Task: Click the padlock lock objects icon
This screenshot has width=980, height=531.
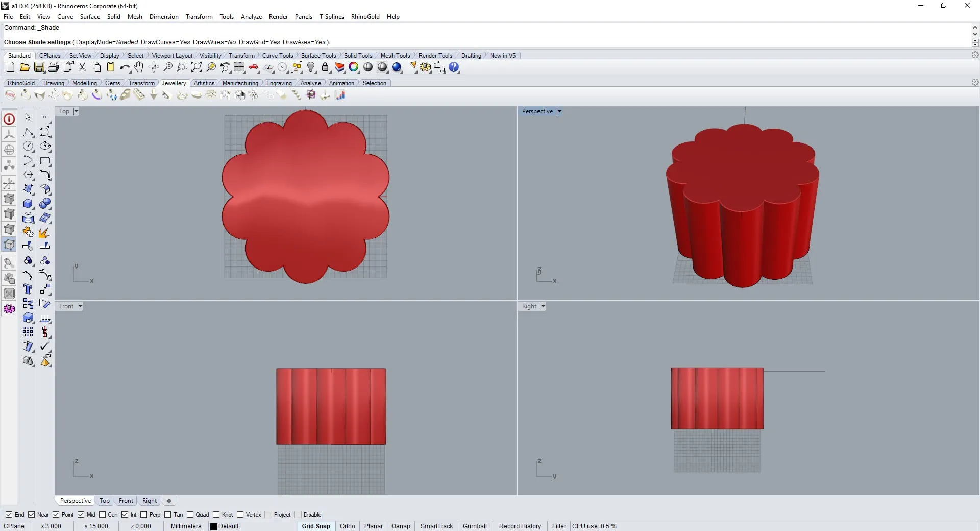Action: 325,67
